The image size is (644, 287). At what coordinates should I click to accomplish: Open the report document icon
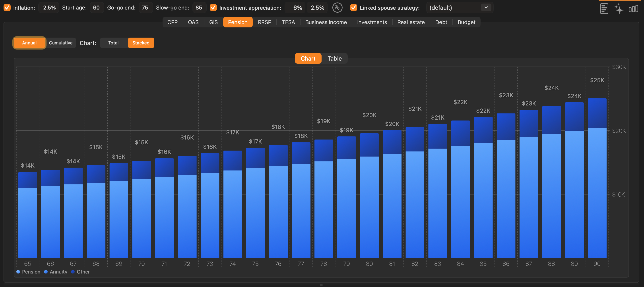(604, 8)
